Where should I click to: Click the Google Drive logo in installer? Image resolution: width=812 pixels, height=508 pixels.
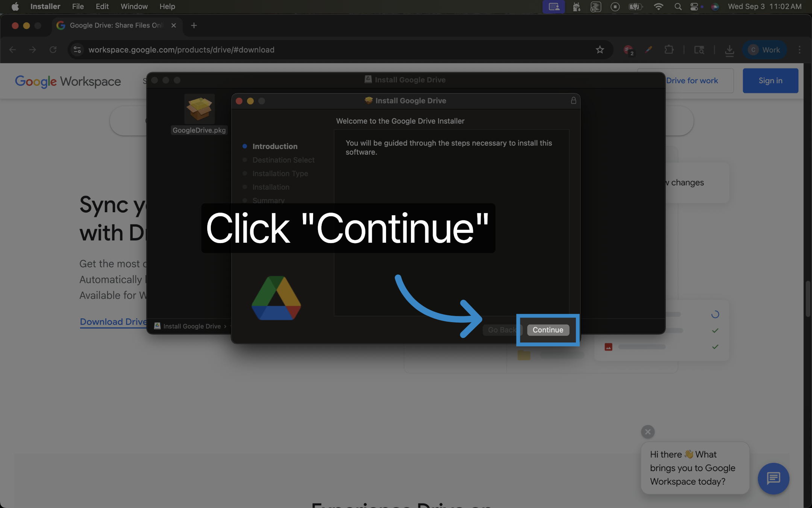pos(276,298)
